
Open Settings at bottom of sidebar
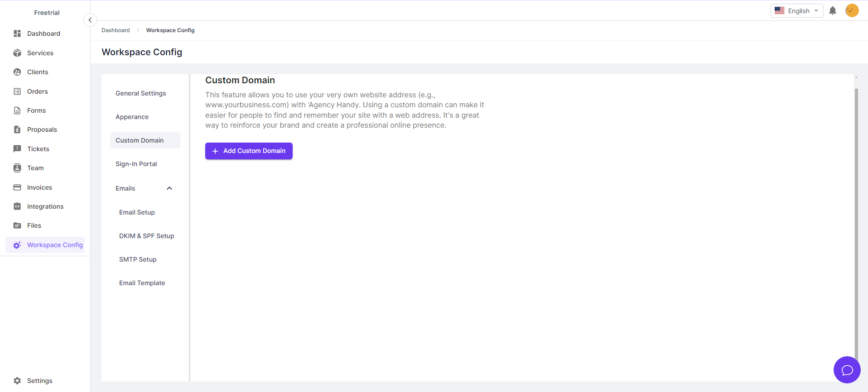coord(39,381)
